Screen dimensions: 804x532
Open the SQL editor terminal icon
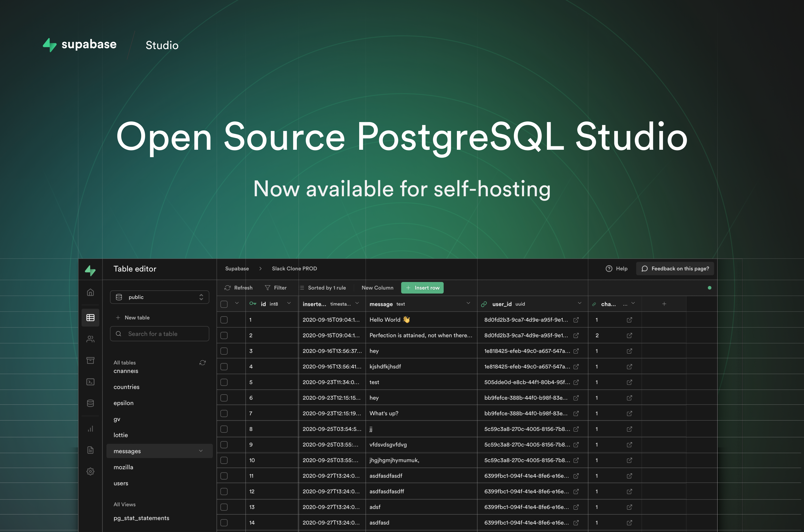point(90,382)
